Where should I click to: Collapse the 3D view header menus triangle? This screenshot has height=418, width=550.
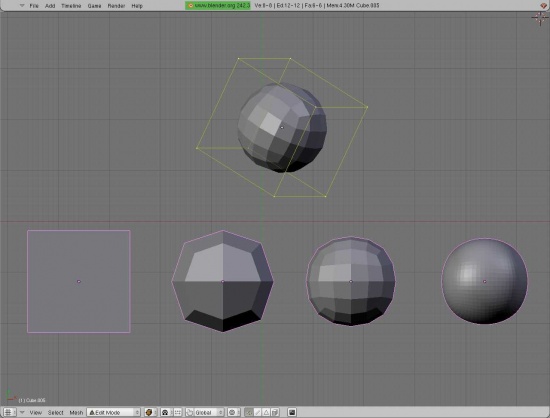click(22, 412)
